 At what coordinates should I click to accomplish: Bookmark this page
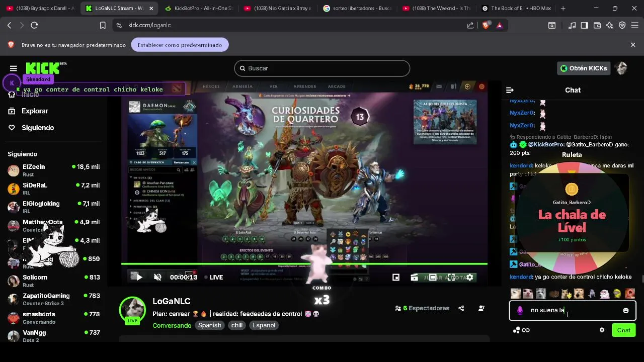pos(103,25)
